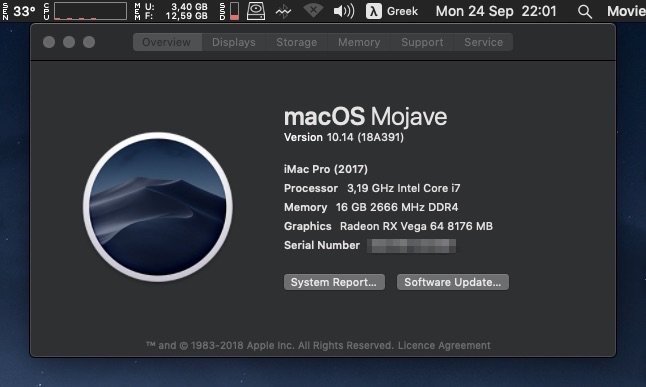Select the Service tab

click(483, 42)
